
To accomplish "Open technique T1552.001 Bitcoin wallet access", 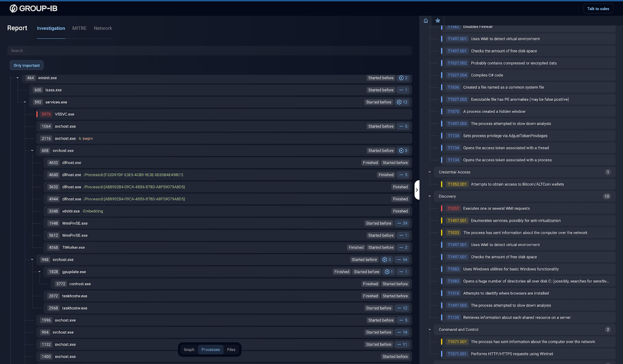I will (x=506, y=184).
